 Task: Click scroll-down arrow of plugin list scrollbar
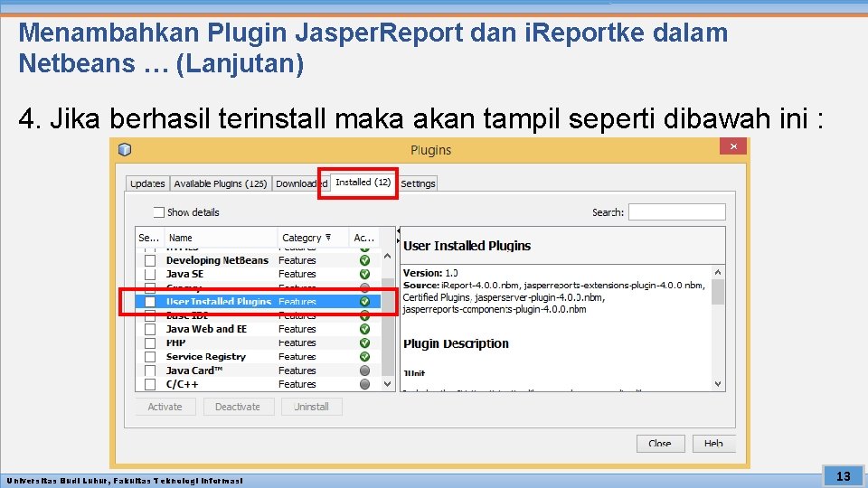tap(388, 384)
